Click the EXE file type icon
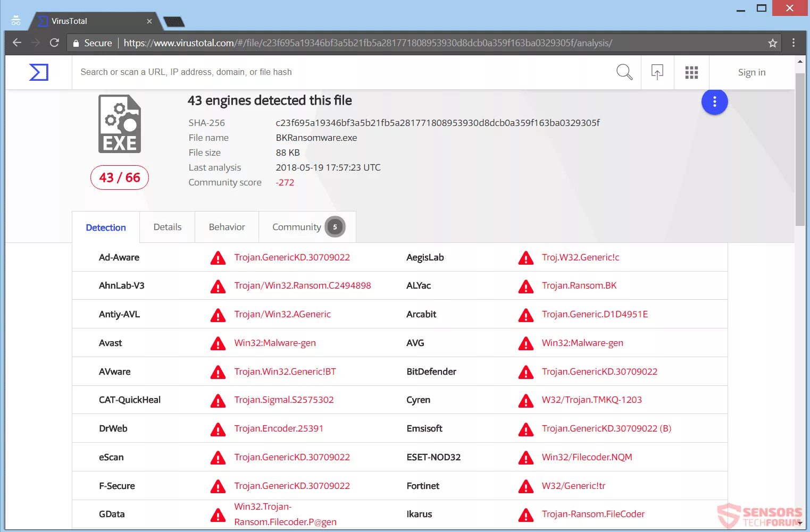Image resolution: width=810 pixels, height=532 pixels. [120, 124]
